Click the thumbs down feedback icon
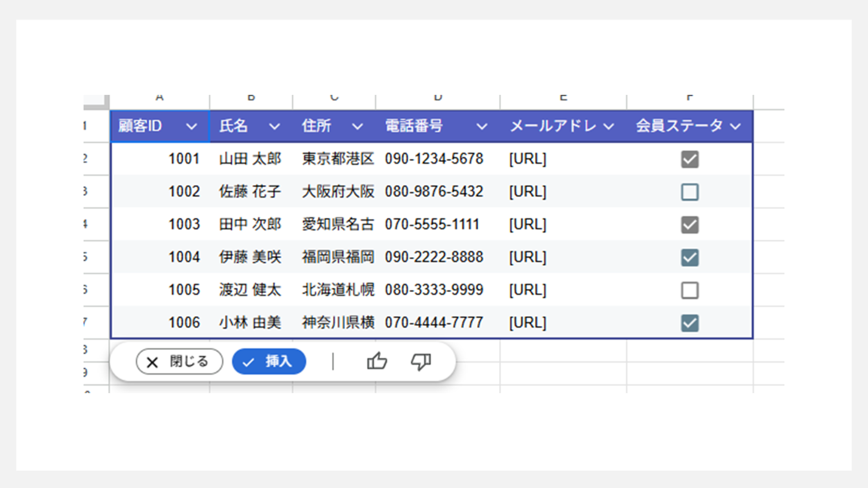This screenshot has width=868, height=488. click(421, 361)
